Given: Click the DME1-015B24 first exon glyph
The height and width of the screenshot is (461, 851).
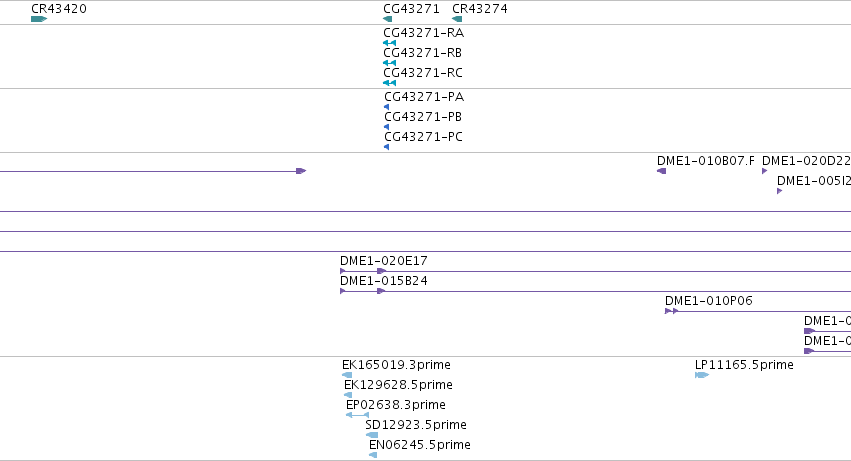Looking at the screenshot, I should (342, 291).
